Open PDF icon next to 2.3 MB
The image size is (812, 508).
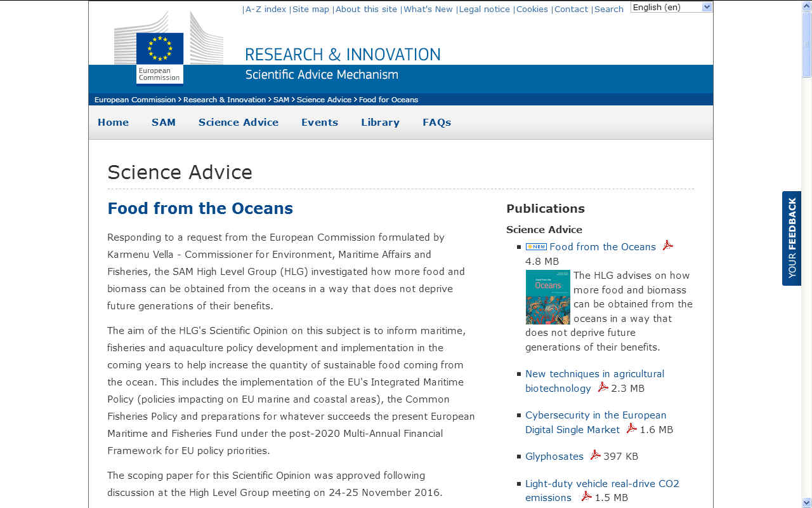(603, 387)
